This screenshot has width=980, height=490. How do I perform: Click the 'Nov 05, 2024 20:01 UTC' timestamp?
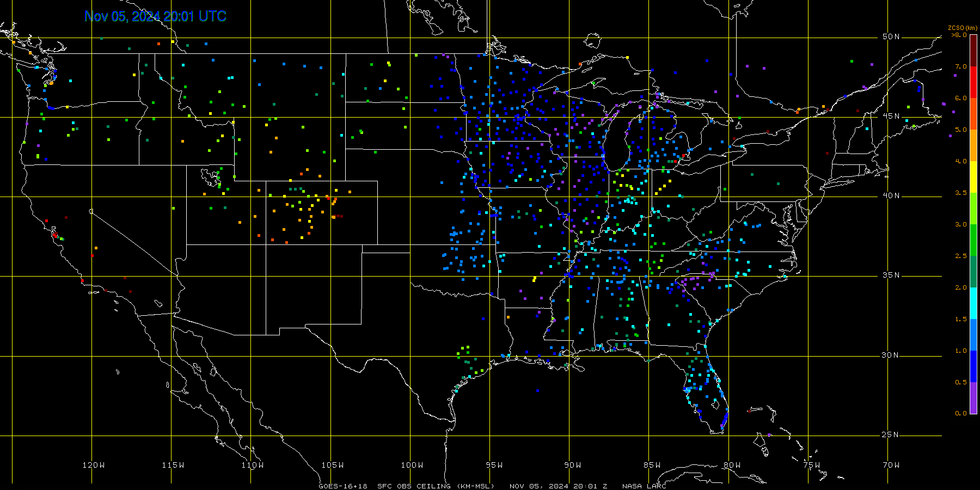(155, 16)
